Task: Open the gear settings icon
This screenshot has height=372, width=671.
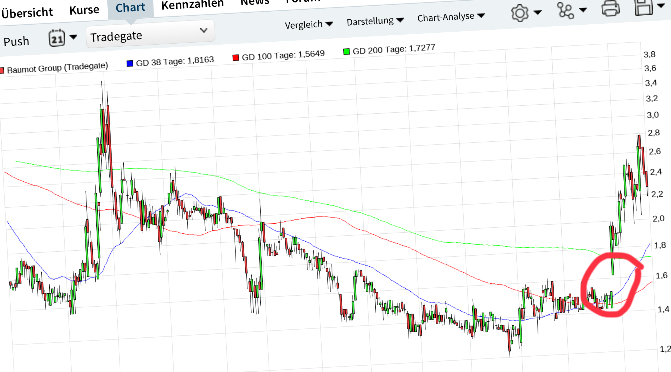Action: tap(520, 13)
